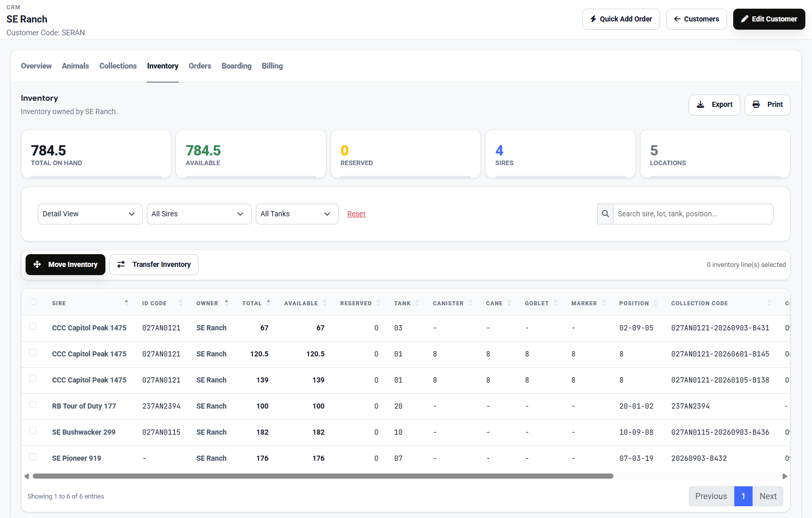Select the RB Tour of Duty 177 row checkbox
The width and height of the screenshot is (812, 518).
click(33, 404)
